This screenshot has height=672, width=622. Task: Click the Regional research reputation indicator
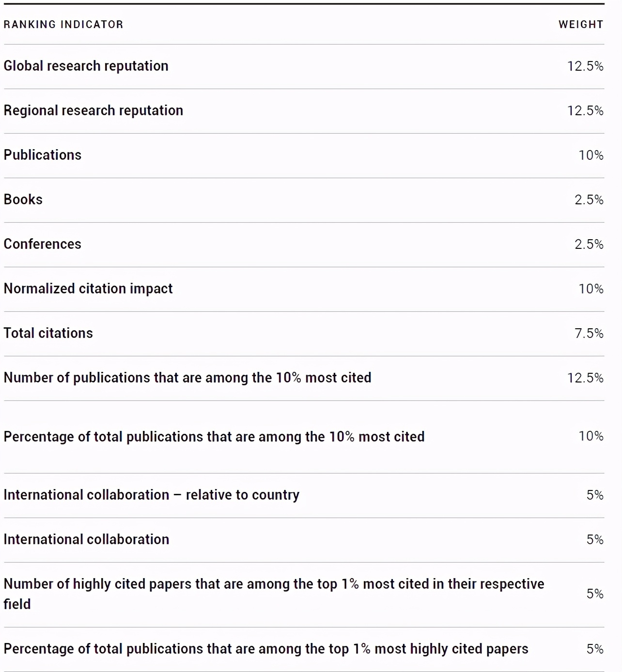(93, 110)
